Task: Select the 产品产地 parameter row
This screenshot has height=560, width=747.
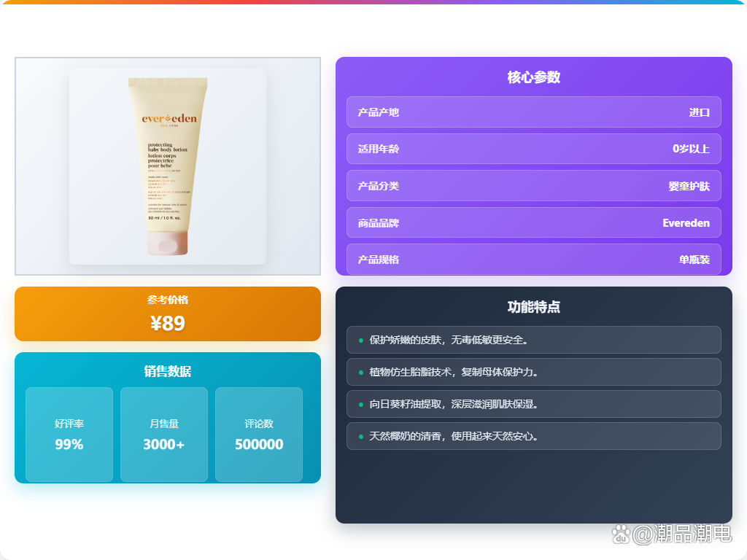Action: point(533,112)
